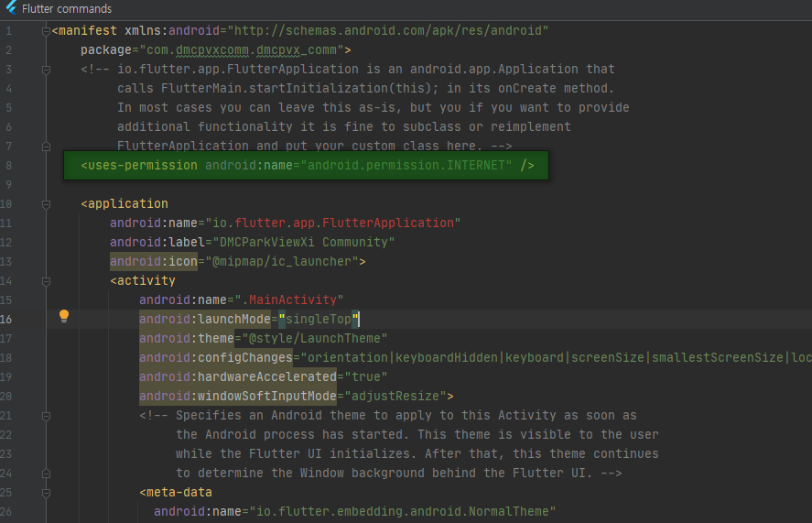Click line number 8 in the gutter
This screenshot has height=523, width=812.
pyautogui.click(x=8, y=166)
